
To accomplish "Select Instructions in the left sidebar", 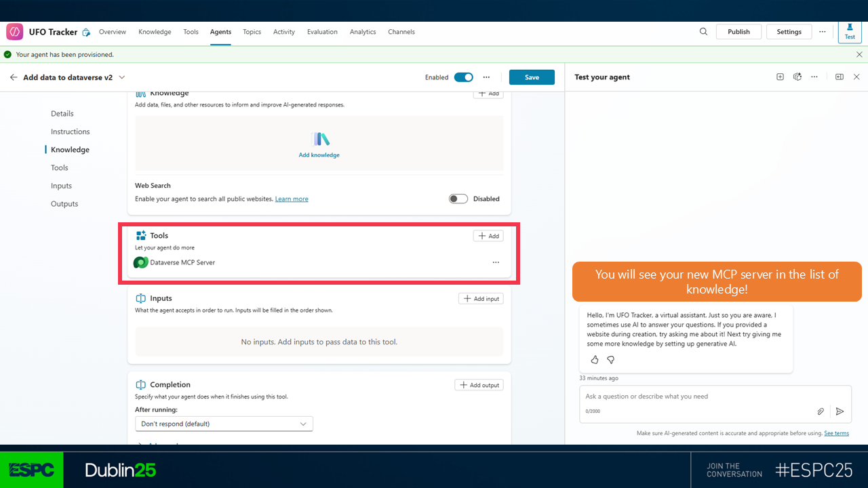I will pyautogui.click(x=71, y=131).
